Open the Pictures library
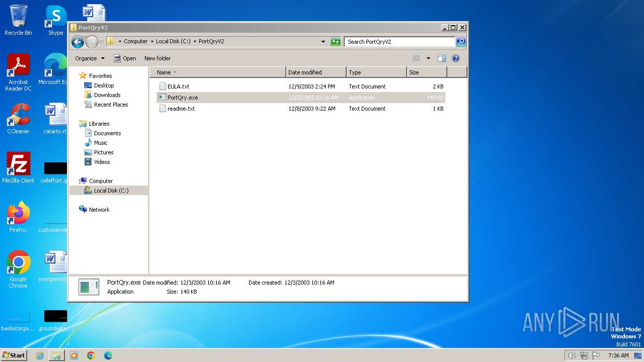The image size is (644, 362). [x=104, y=152]
